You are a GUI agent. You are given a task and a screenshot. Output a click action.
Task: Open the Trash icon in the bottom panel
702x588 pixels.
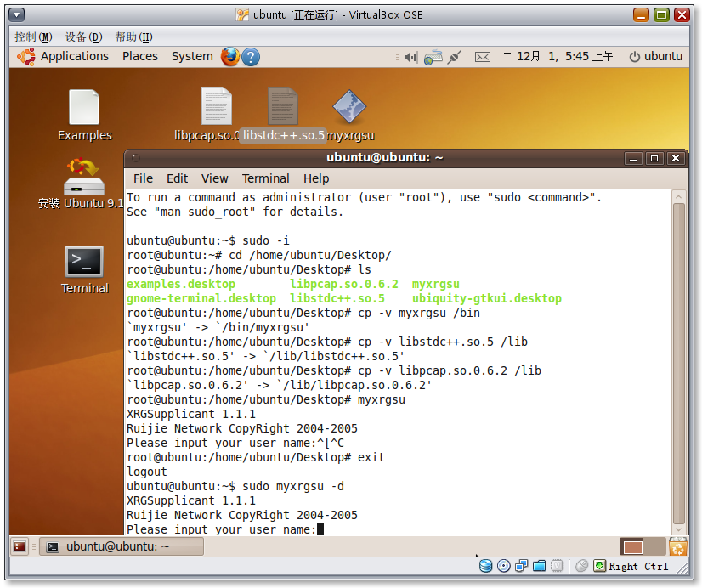click(x=678, y=546)
